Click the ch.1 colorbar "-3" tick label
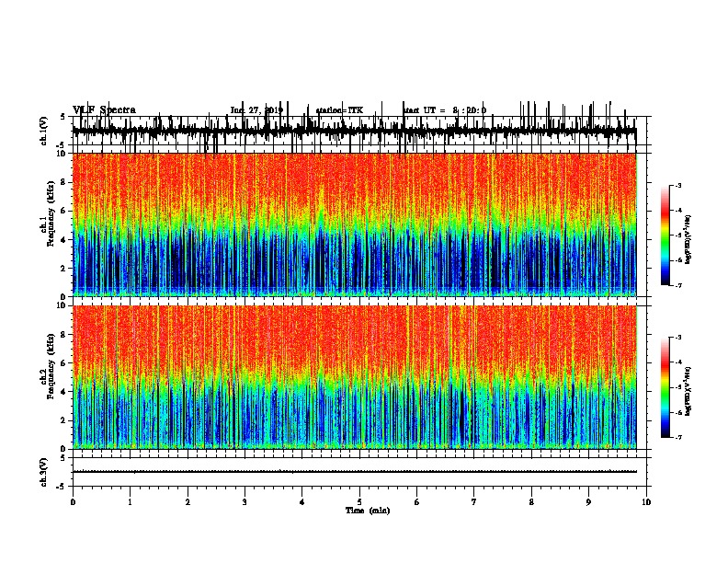Screen dimensions: 728x563 (677, 186)
